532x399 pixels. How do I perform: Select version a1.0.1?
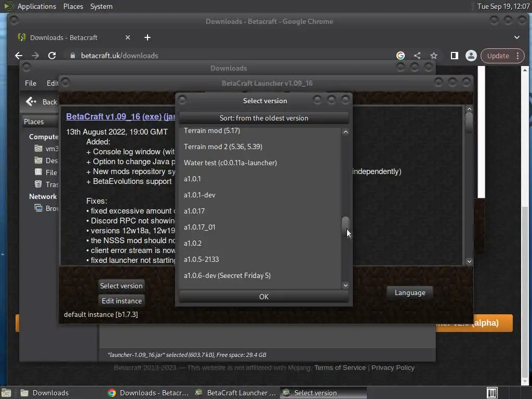tap(261, 179)
